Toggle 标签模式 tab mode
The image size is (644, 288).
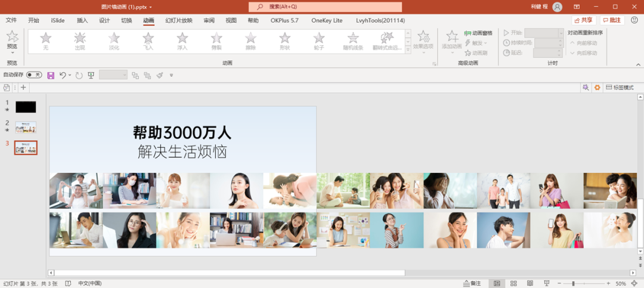tap(620, 88)
